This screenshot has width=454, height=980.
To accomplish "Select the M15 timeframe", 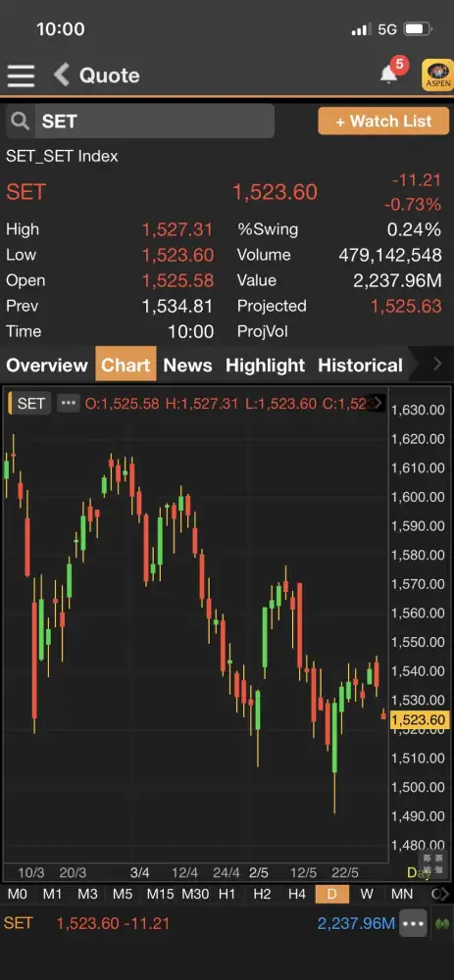I will click(x=160, y=895).
